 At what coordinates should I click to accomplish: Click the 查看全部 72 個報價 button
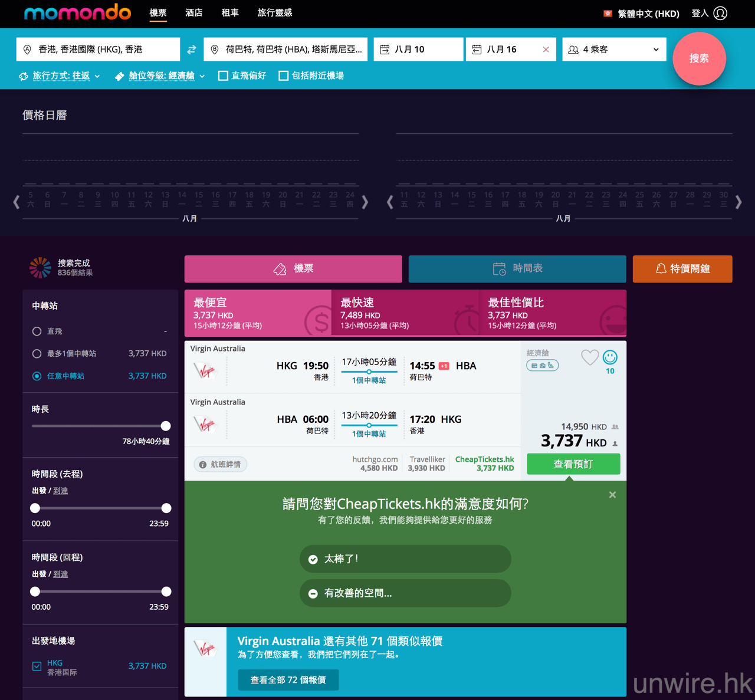[x=288, y=680]
